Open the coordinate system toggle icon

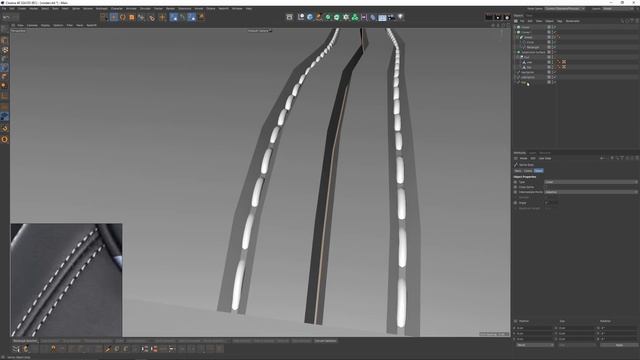coord(201,17)
